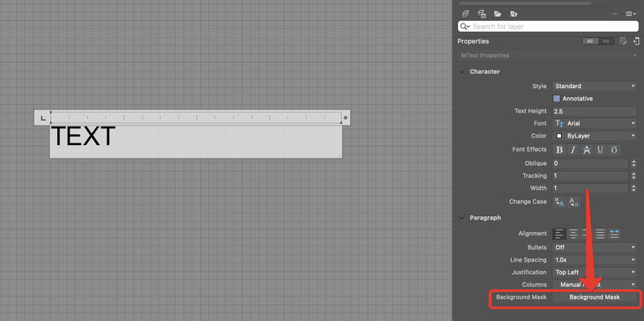Click the horizontal scrollbar above layers toolbar

525,3
